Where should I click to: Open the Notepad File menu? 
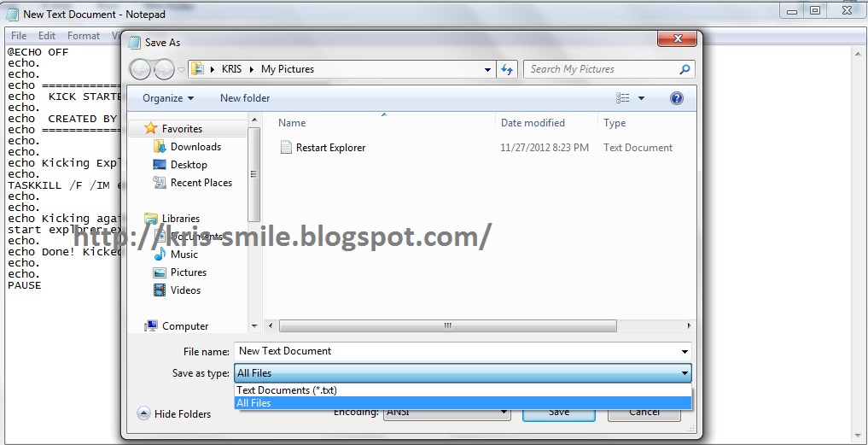[19, 36]
